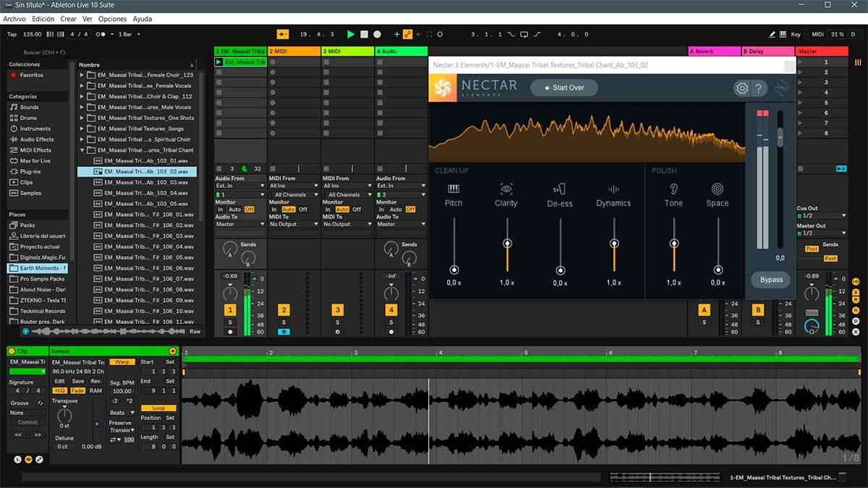The height and width of the screenshot is (488, 868).
Task: Open the clip color dropdown in Clip box
Action: point(27,372)
